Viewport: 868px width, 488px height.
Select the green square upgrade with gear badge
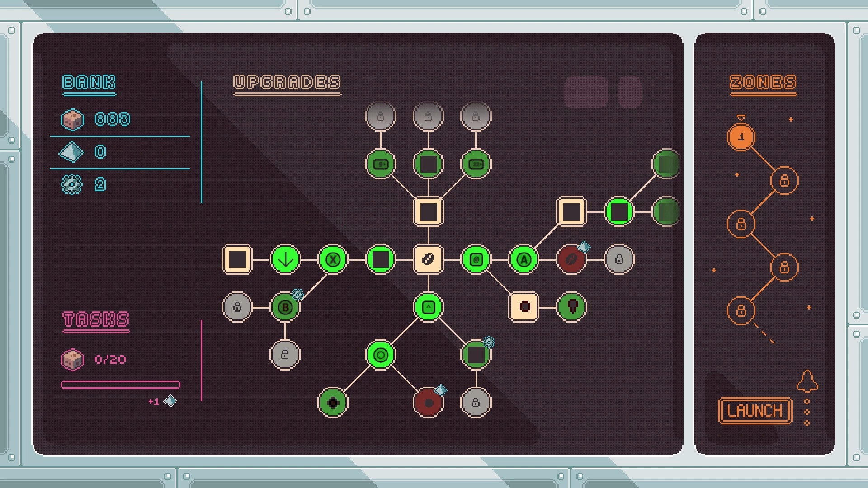point(476,355)
